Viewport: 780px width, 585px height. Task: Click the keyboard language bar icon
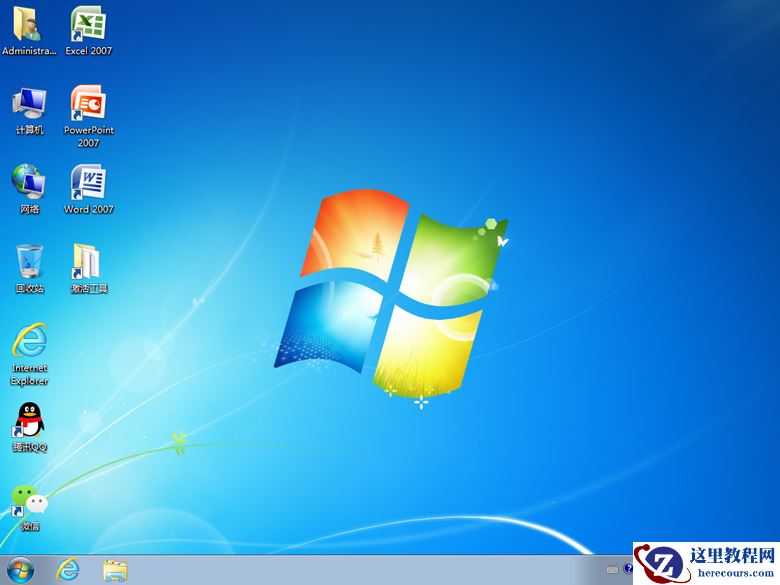point(613,570)
